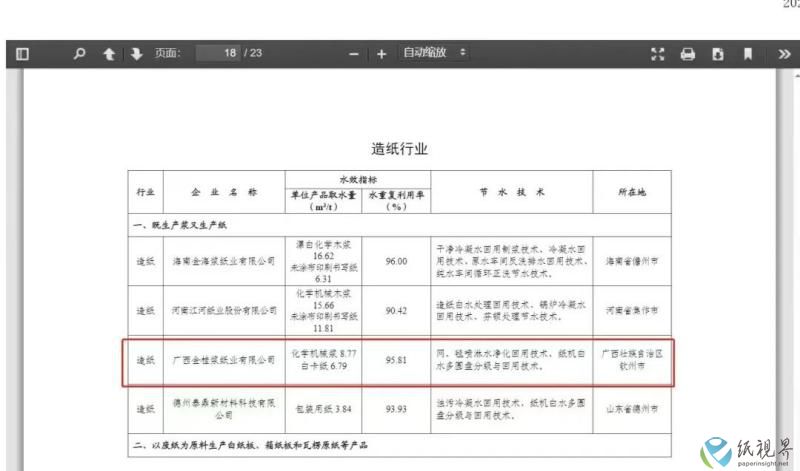This screenshot has width=800, height=471.
Task: Zoom out with the minus button
Action: 354,54
